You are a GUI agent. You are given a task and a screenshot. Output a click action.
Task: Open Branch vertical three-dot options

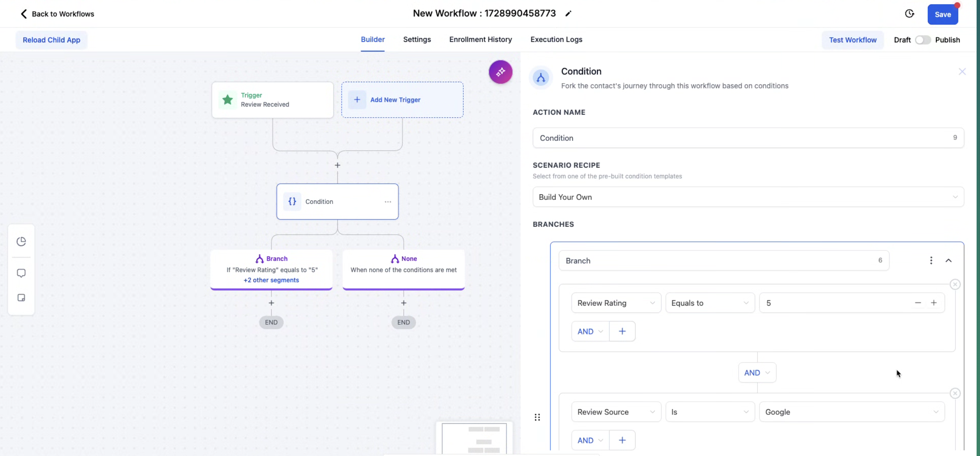coord(931,260)
